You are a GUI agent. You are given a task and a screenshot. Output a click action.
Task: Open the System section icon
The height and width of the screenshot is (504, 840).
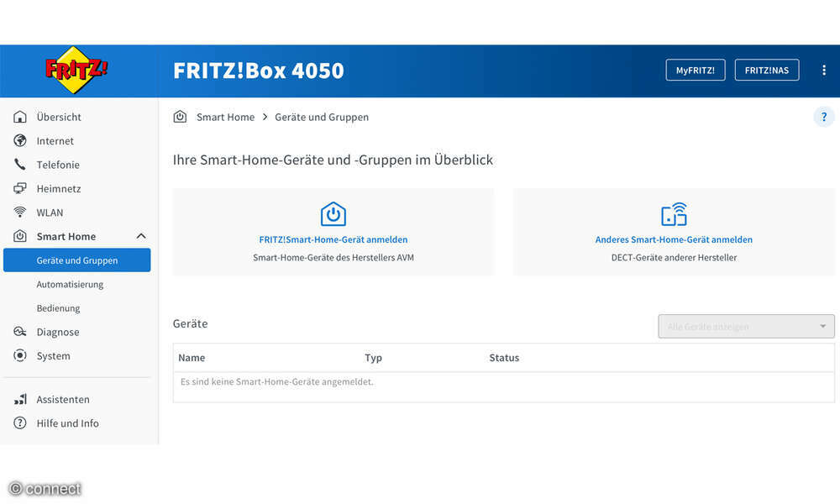coord(20,355)
